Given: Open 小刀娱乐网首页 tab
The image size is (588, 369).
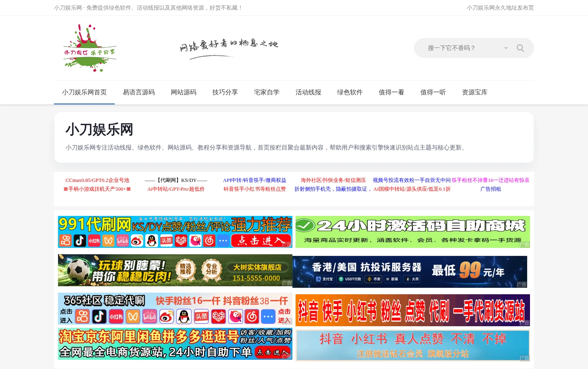Looking at the screenshot, I should tap(84, 92).
